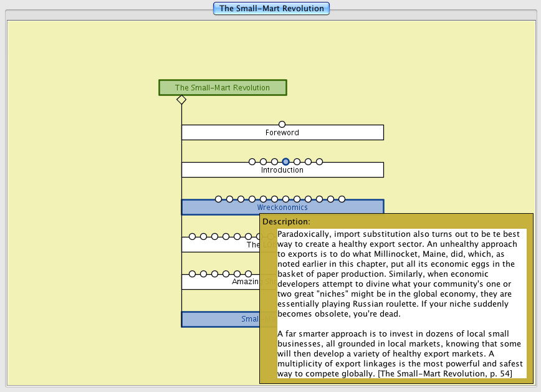Select the last circle above Wreckonomics
Image resolution: width=541 pixels, height=392 pixels.
tap(342, 199)
